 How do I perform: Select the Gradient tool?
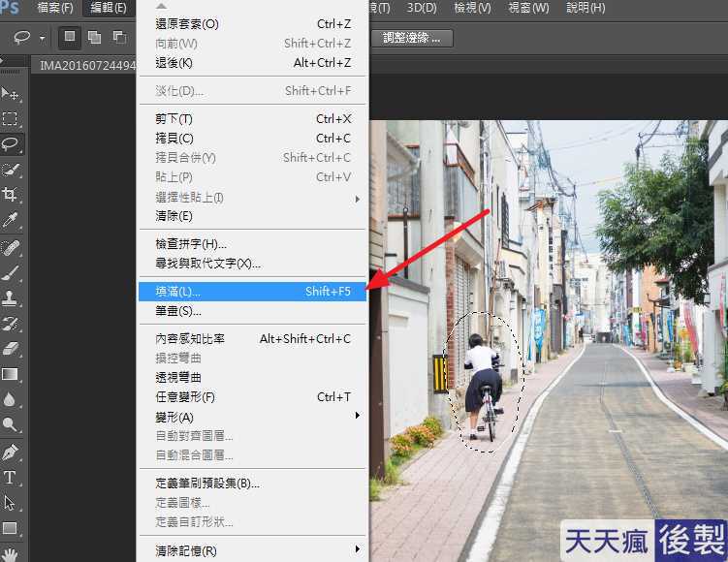tap(11, 374)
